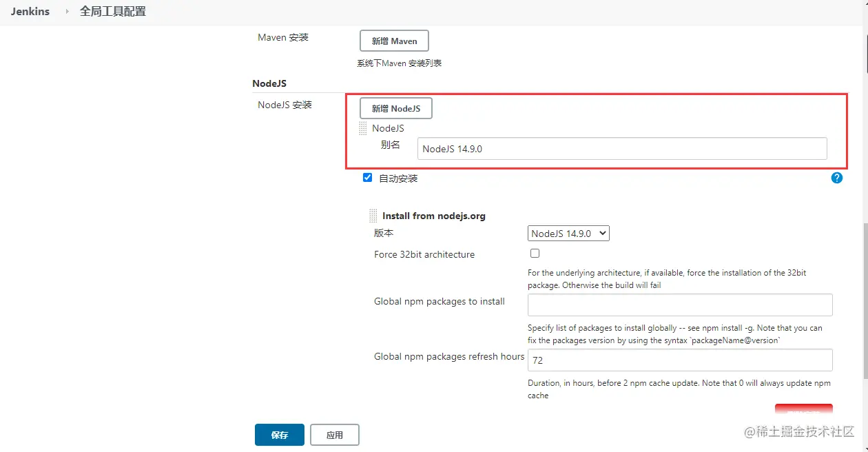The image size is (868, 452).
Task: Grab the drag handle beside the NodeJS entry
Action: (x=363, y=128)
